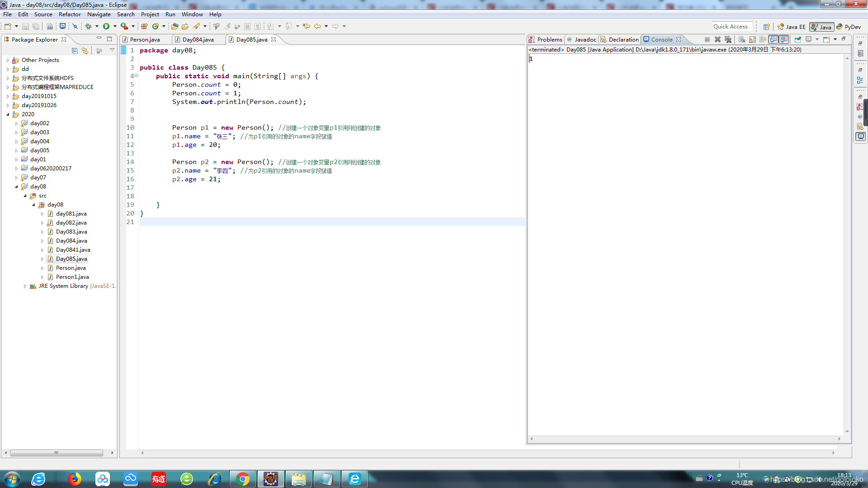Screen dimensions: 868x488
Task: Click the green Run button
Action: click(106, 26)
